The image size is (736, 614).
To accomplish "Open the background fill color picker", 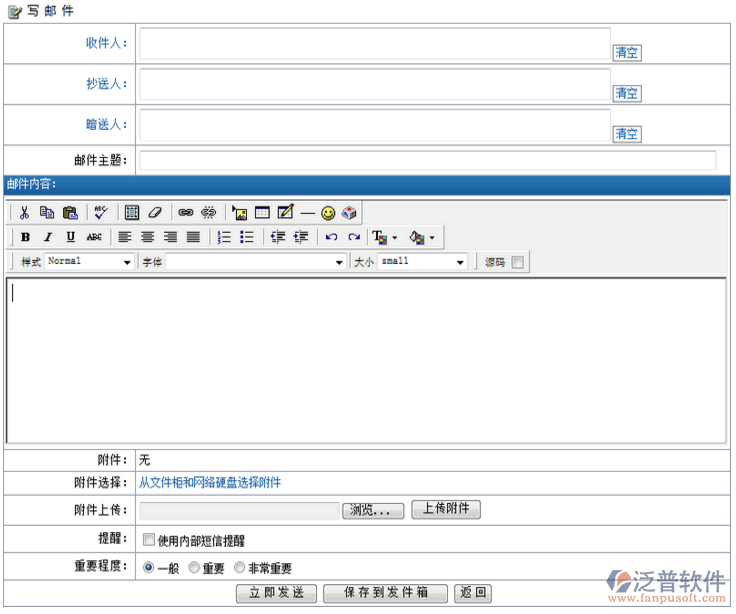I will 419,238.
